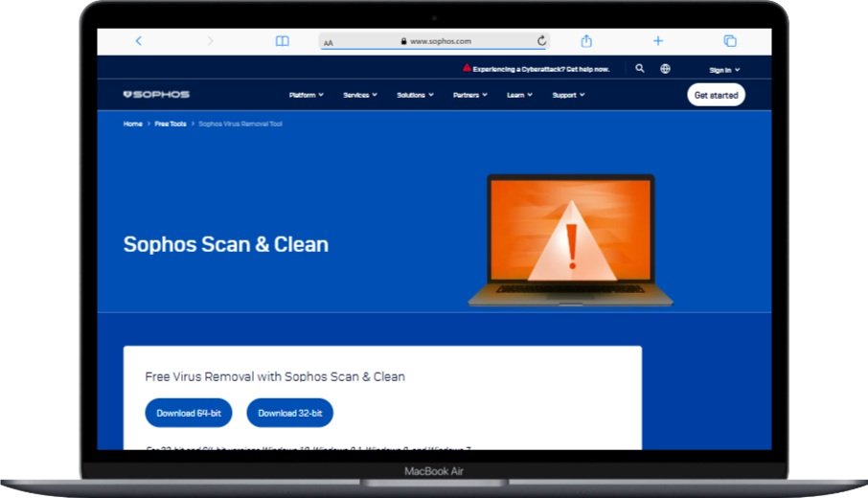The image size is (868, 498).
Task: Click the Sophos logo
Action: pyautogui.click(x=156, y=95)
